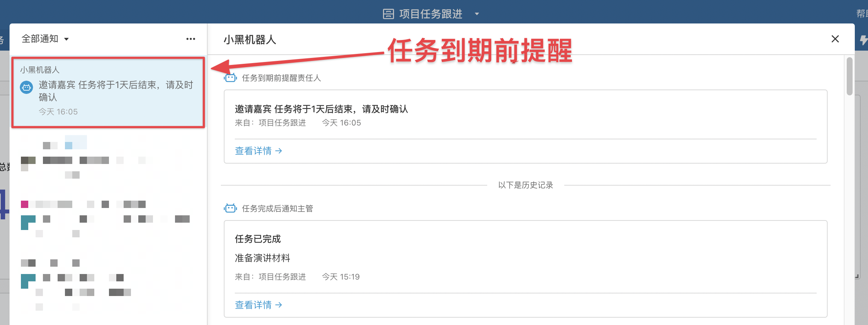
Task: Click the 项目任务跟进 form icon in header
Action: [388, 14]
